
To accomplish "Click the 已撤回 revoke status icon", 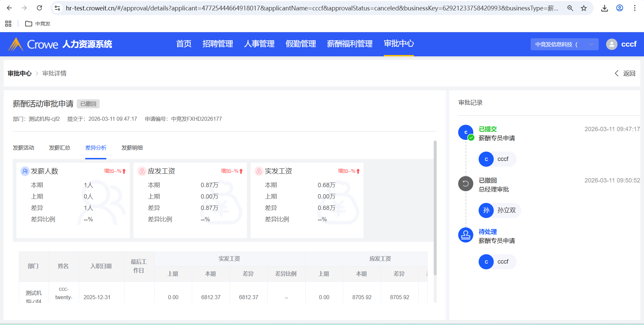I will coord(466,183).
